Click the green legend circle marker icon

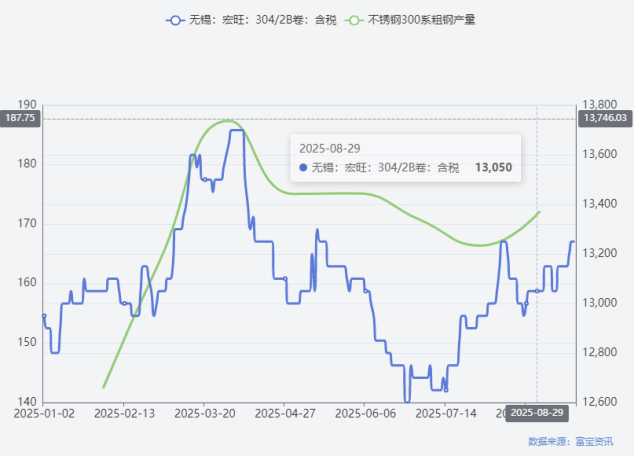click(x=354, y=20)
